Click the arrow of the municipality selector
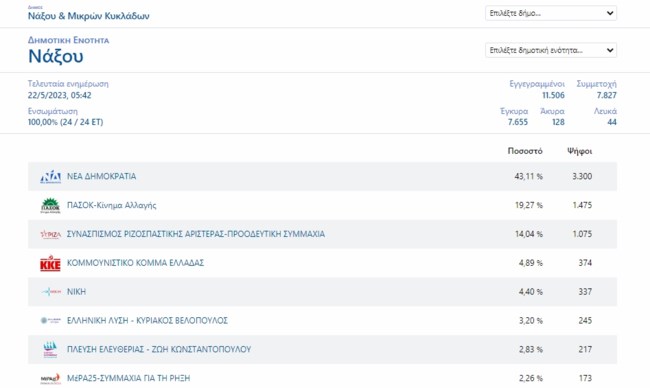This screenshot has width=650, height=388. coord(610,13)
